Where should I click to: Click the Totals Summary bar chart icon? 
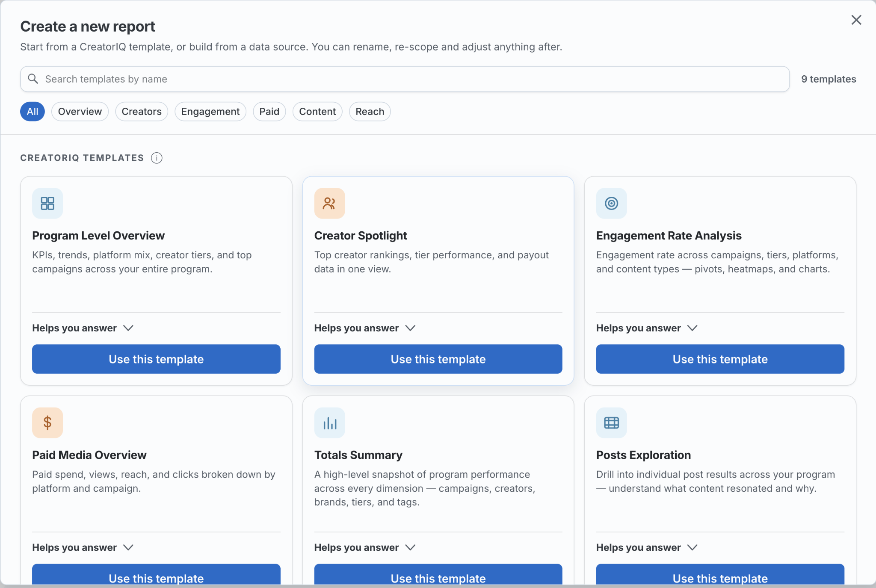tap(329, 423)
